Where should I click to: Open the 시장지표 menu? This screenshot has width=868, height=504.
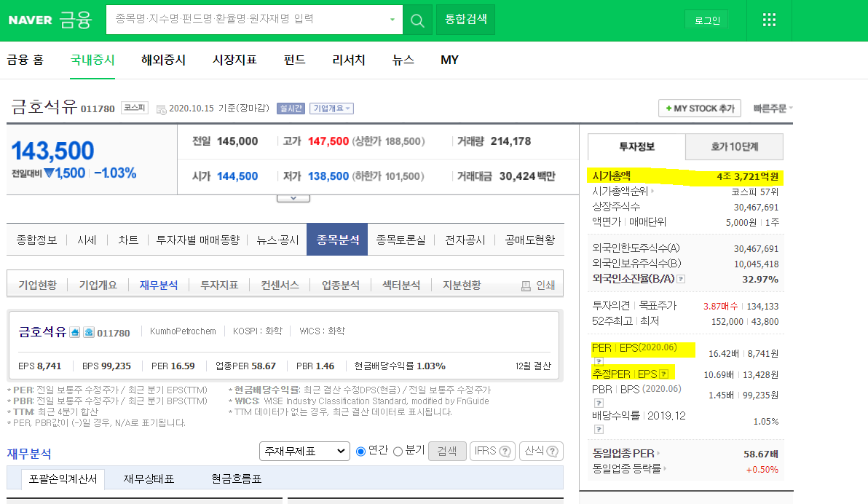click(x=234, y=60)
